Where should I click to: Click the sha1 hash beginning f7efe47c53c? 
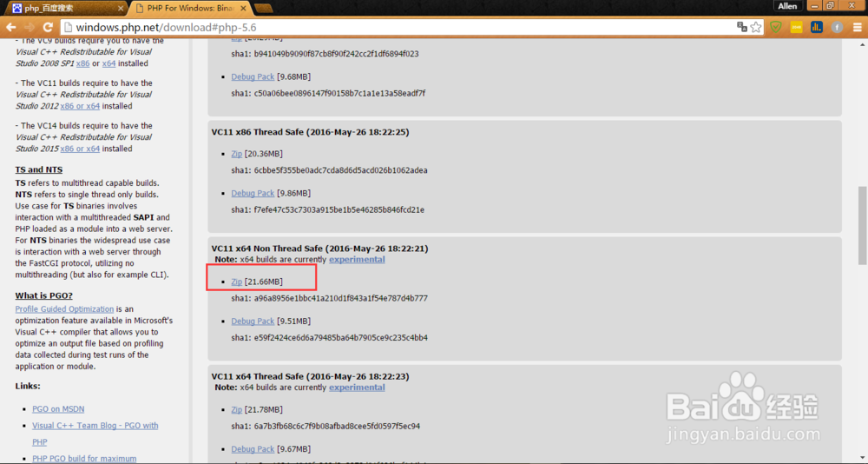tap(339, 209)
